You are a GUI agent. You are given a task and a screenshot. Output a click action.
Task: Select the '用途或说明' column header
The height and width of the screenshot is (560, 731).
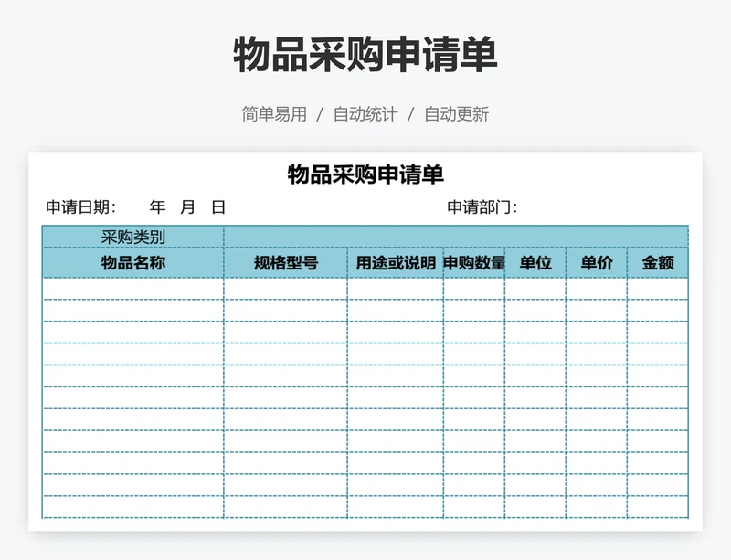pyautogui.click(x=396, y=263)
